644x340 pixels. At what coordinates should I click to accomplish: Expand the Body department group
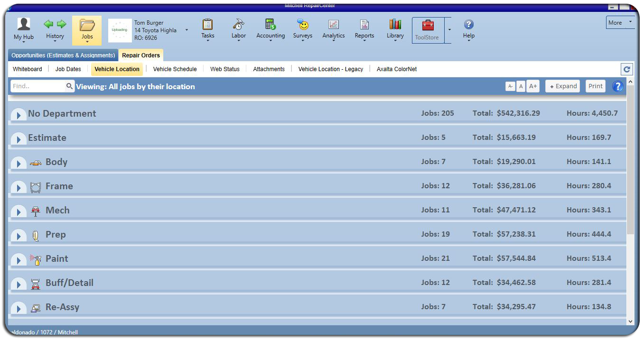(19, 163)
